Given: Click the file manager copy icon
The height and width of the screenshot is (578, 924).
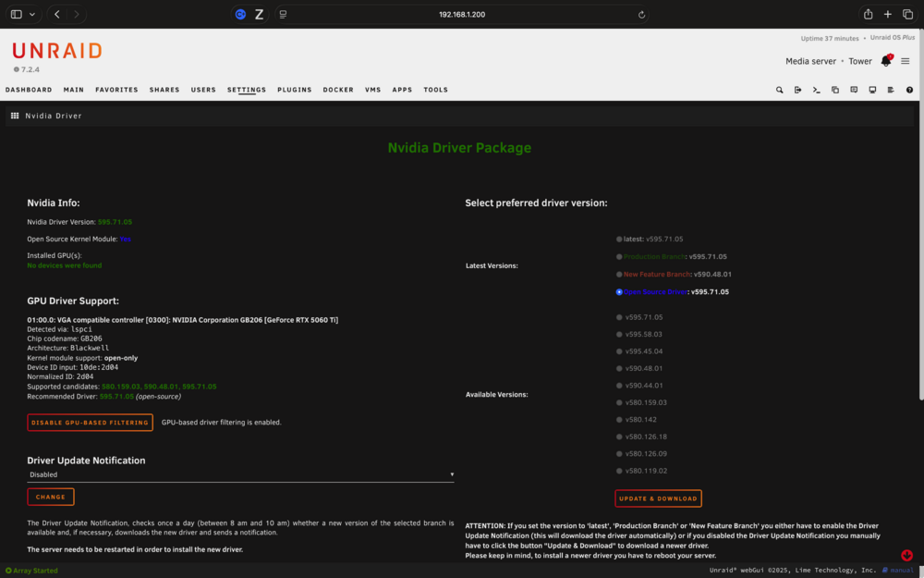Looking at the screenshot, I should point(835,90).
